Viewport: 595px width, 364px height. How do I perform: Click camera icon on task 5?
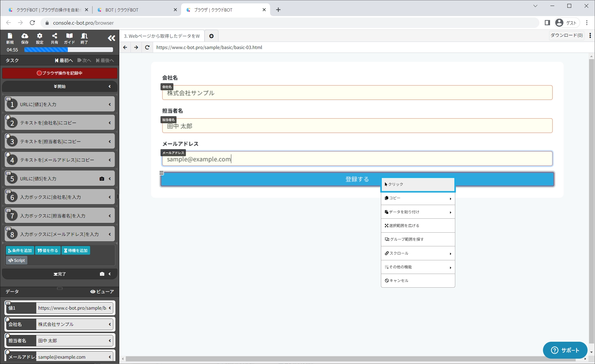pyautogui.click(x=102, y=179)
